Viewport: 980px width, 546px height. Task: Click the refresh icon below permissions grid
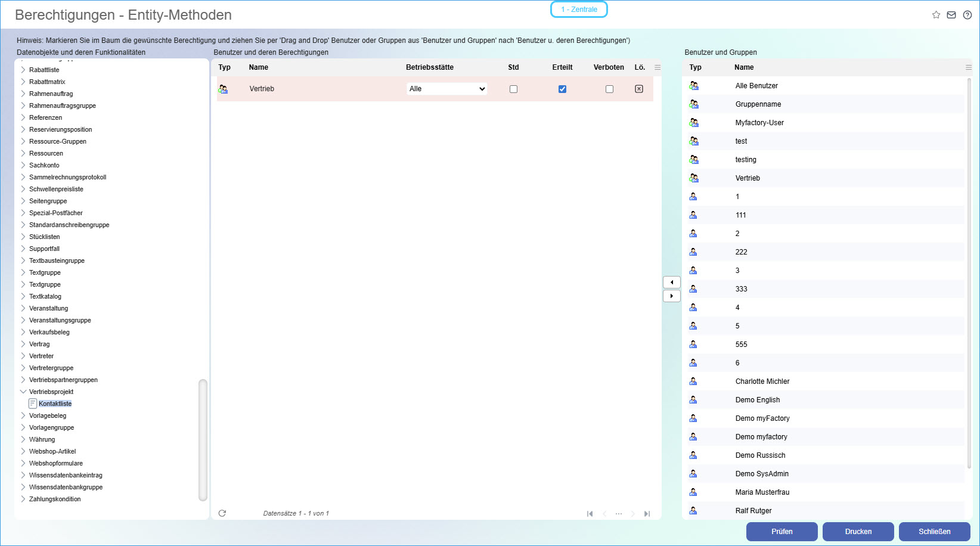(222, 513)
